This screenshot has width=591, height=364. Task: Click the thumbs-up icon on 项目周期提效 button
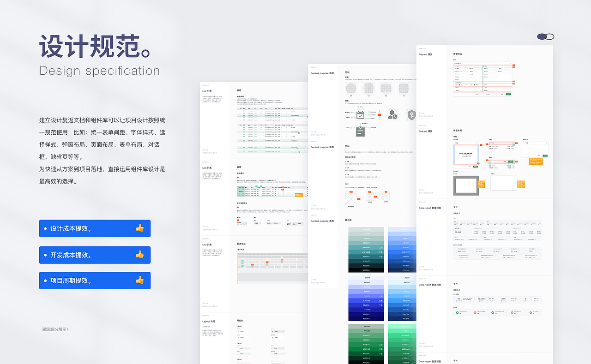coord(140,280)
